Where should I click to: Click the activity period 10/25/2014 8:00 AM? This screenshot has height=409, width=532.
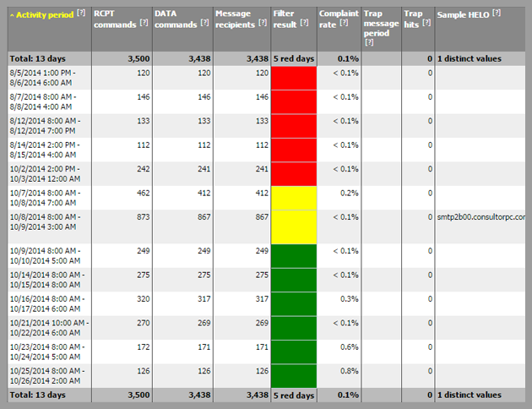point(47,376)
